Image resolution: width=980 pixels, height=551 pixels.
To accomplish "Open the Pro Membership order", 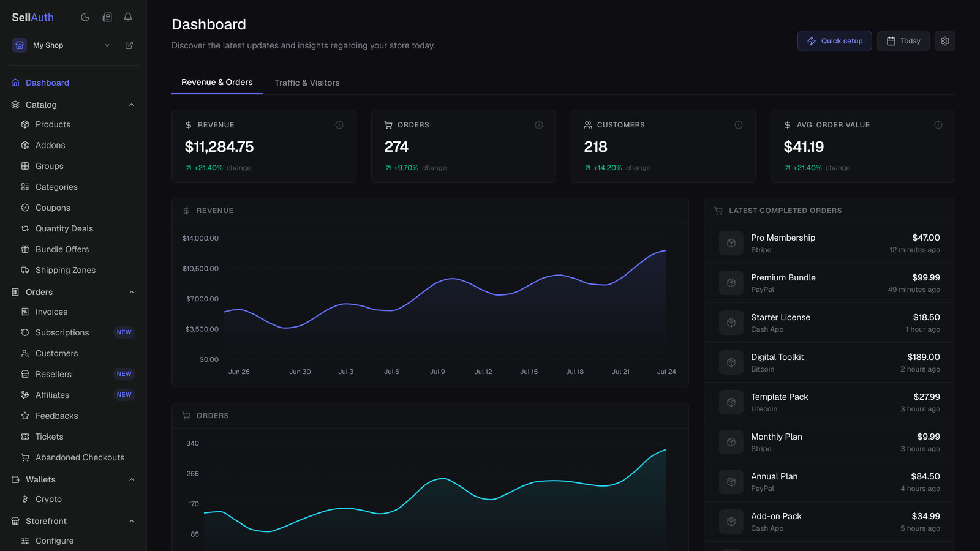I will click(x=829, y=243).
